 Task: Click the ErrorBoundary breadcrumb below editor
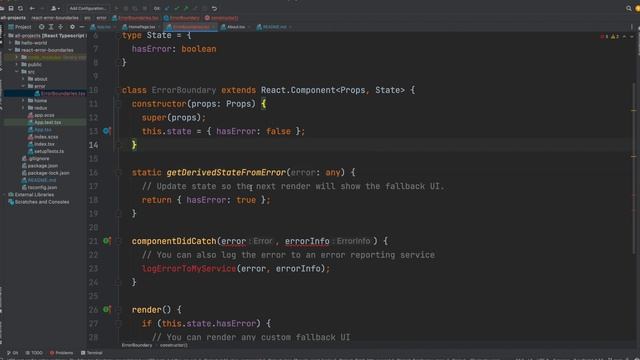point(137,345)
